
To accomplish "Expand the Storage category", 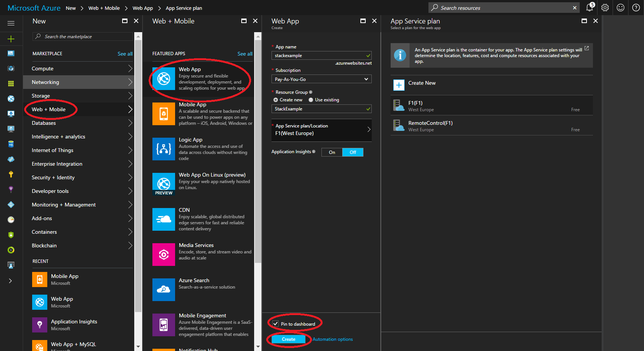I will click(x=78, y=96).
